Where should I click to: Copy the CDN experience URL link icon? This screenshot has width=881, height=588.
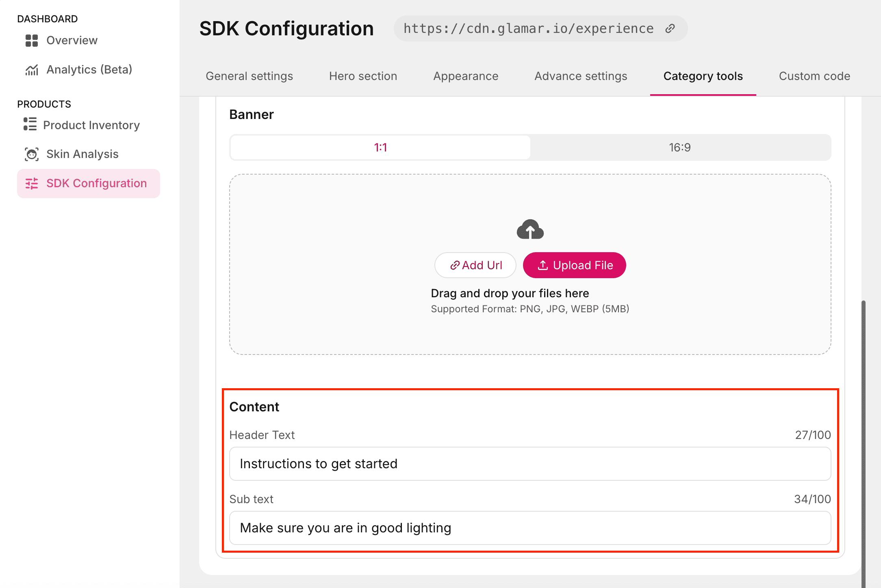tap(670, 28)
